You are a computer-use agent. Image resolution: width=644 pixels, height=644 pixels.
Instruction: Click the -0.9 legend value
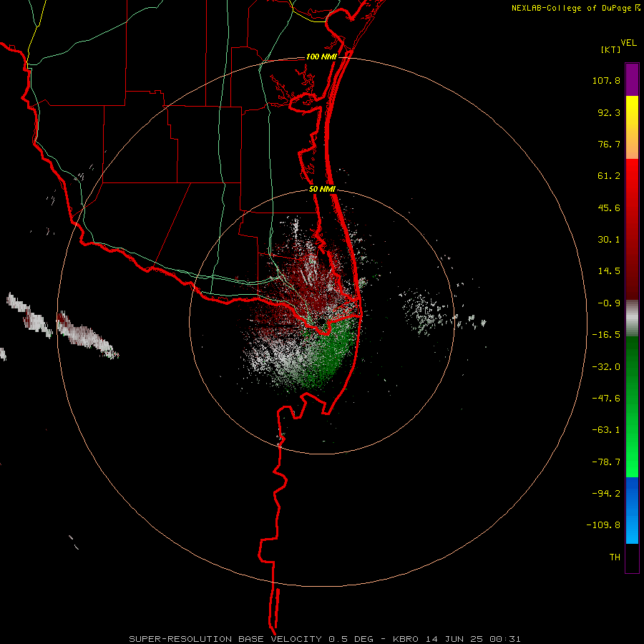pyautogui.click(x=609, y=303)
